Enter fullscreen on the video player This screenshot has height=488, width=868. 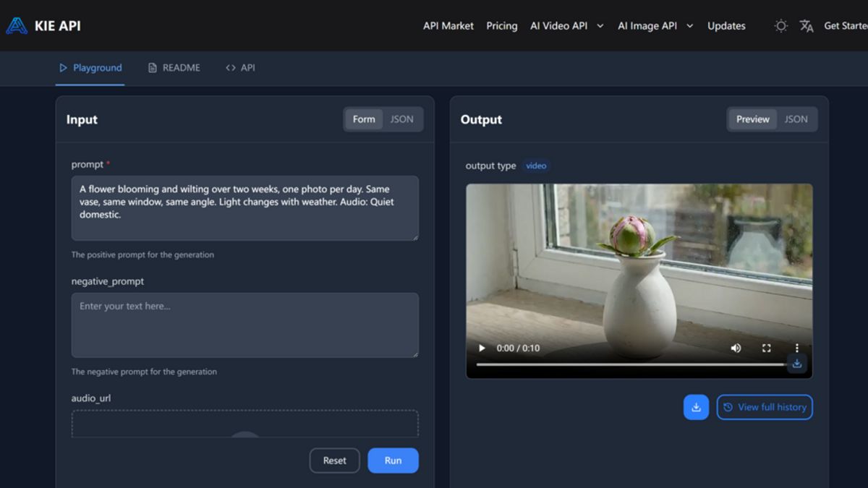click(x=767, y=348)
